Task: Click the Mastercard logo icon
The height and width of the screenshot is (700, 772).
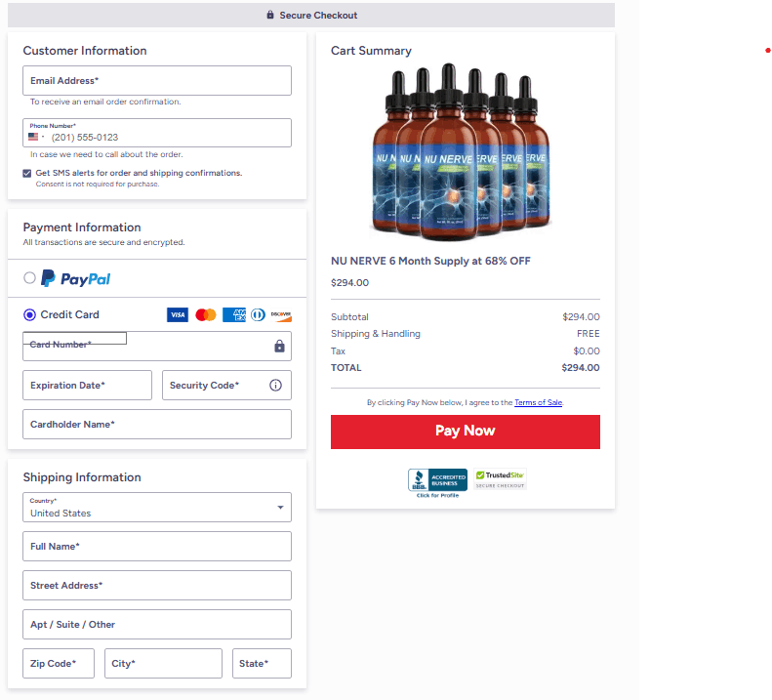Action: coord(205,315)
